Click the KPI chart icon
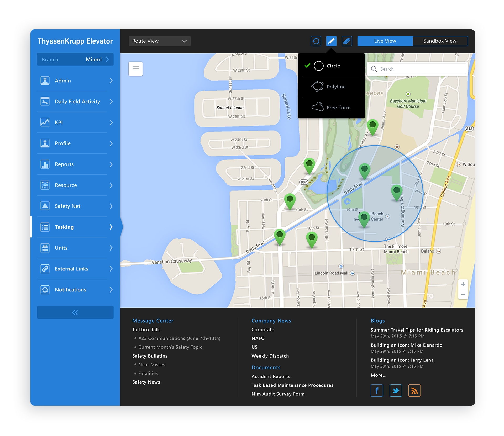Image resolution: width=504 pixels, height=436 pixels. pyautogui.click(x=45, y=122)
